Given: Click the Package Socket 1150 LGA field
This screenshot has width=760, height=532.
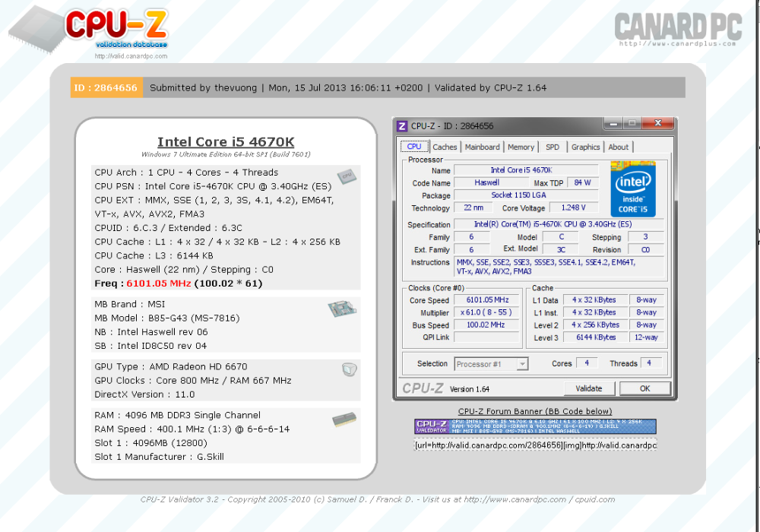Looking at the screenshot, I should coord(526,195).
